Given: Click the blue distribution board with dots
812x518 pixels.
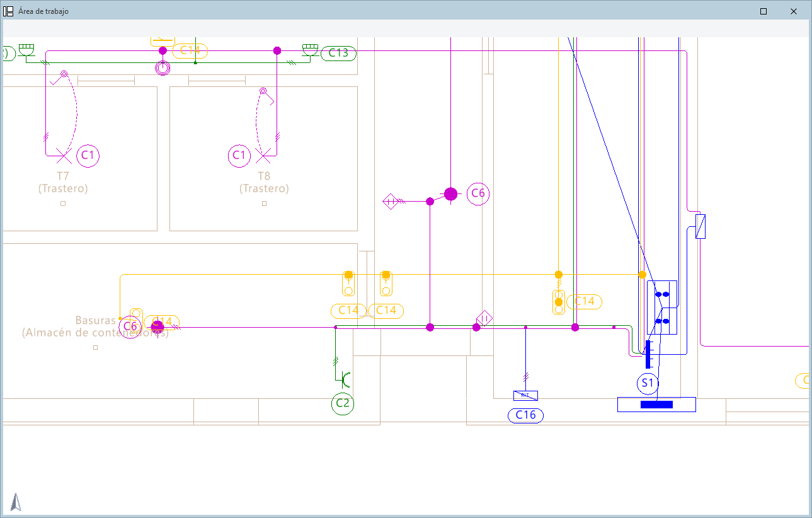Looking at the screenshot, I should pos(662,308).
